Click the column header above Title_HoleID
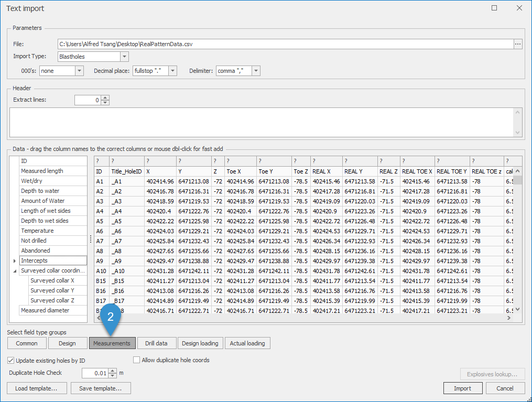This screenshot has height=402, width=532. click(126, 161)
